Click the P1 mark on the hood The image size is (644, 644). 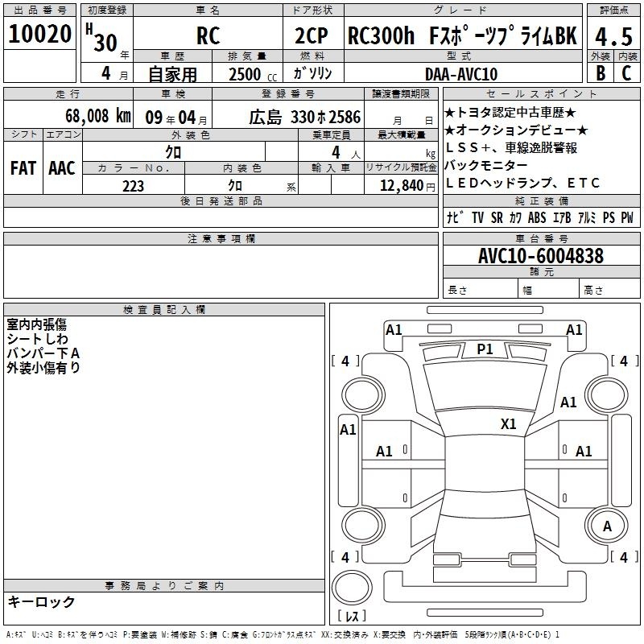pos(485,349)
